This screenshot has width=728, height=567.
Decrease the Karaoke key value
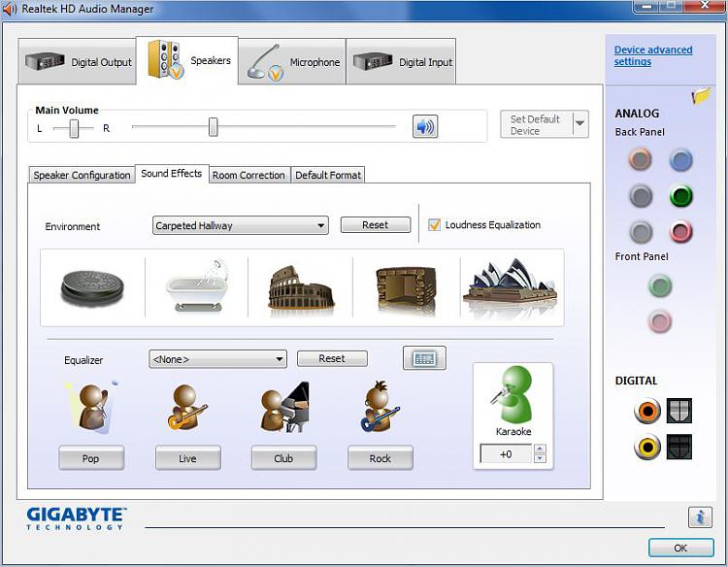(540, 458)
